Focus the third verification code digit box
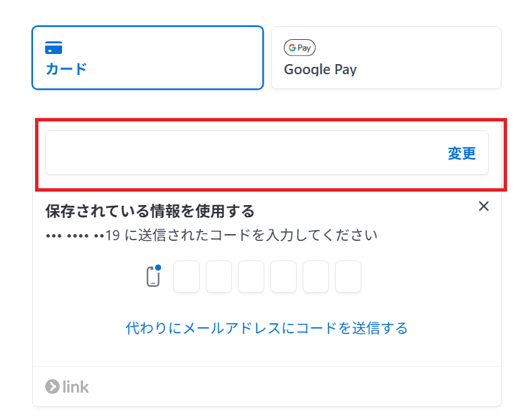532x417 pixels. pyautogui.click(x=251, y=277)
